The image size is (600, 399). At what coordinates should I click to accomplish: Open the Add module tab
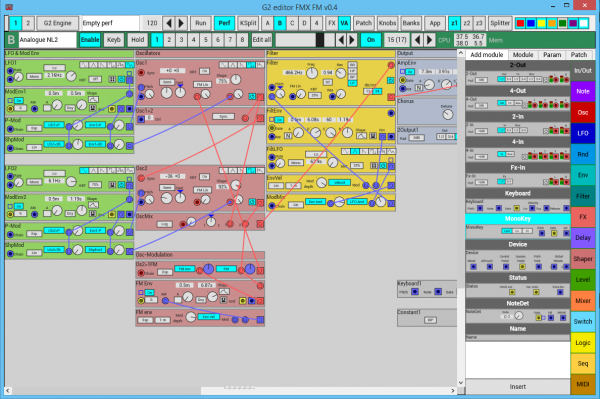tap(486, 55)
